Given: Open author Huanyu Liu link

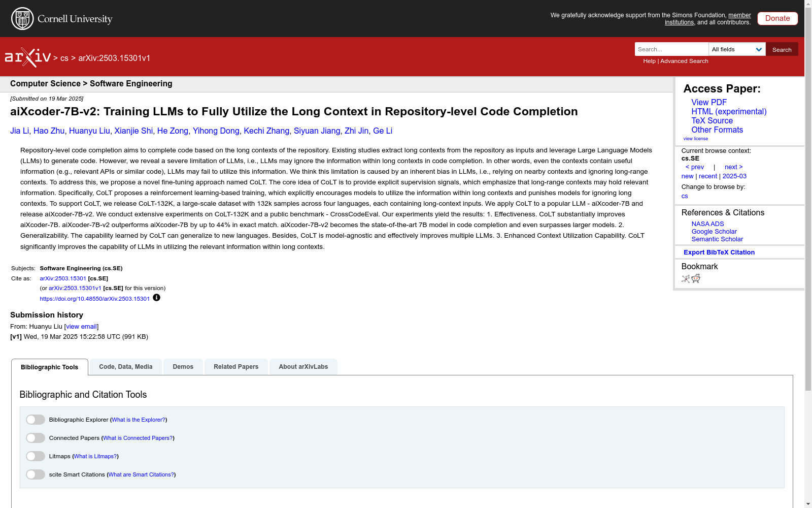Looking at the screenshot, I should [x=89, y=131].
